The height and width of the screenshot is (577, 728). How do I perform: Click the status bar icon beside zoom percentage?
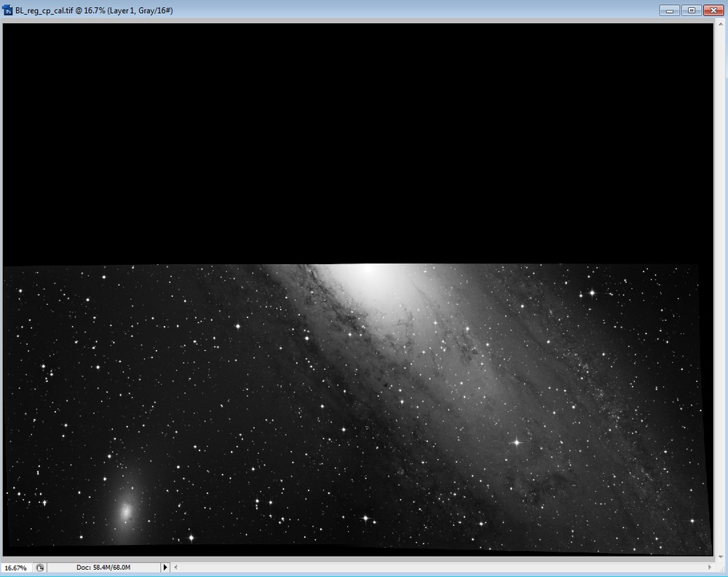(x=40, y=567)
